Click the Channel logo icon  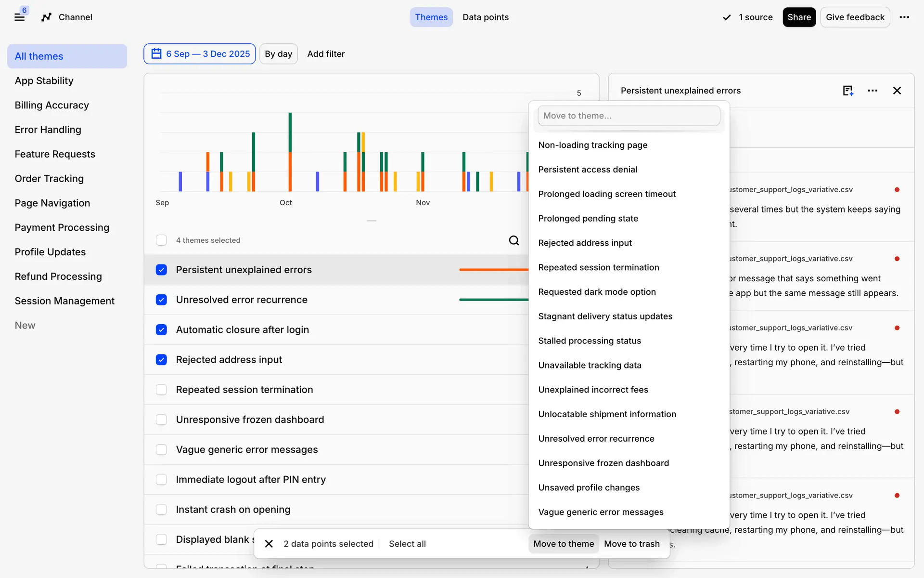coord(46,17)
